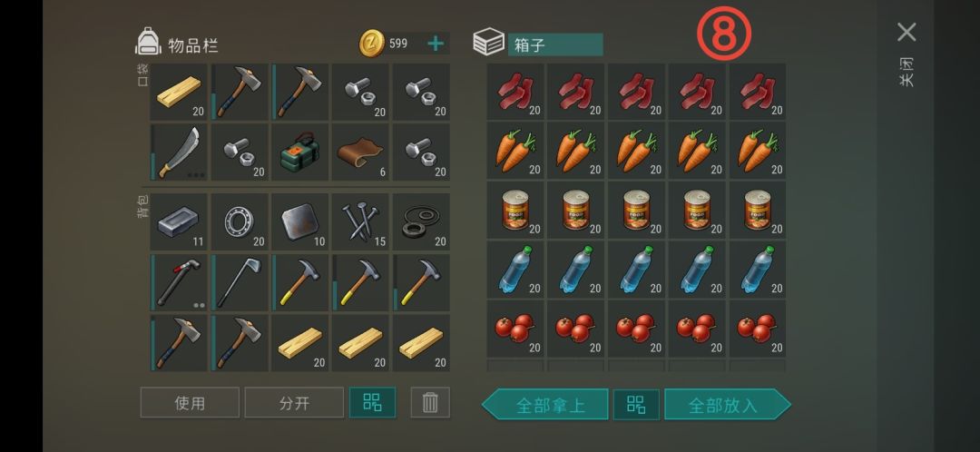The height and width of the screenshot is (452, 980).
Task: Tap the plus icon to add coins
Action: point(436,44)
